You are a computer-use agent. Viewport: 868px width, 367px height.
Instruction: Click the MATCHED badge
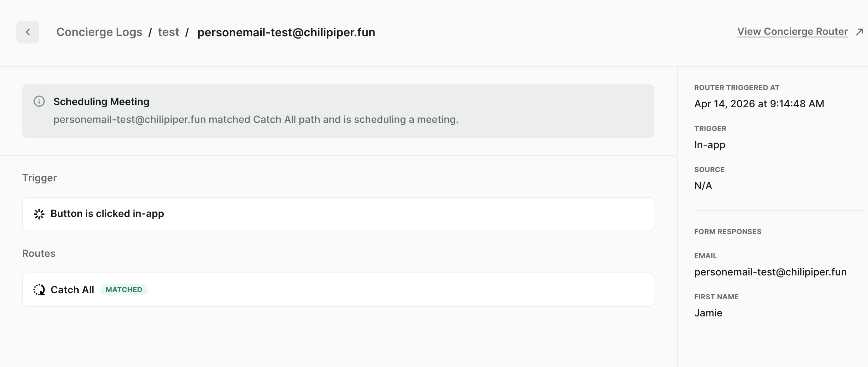coord(124,290)
